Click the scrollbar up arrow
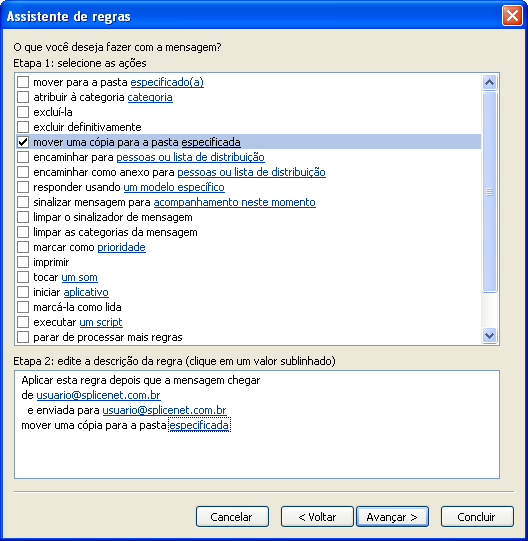Screen dimensions: 528x541 tap(489, 82)
